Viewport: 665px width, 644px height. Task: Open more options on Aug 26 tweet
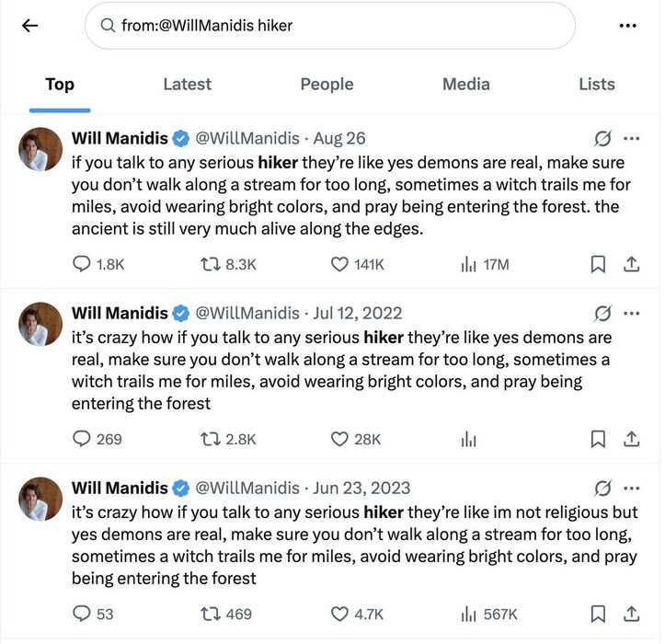pyautogui.click(x=632, y=139)
